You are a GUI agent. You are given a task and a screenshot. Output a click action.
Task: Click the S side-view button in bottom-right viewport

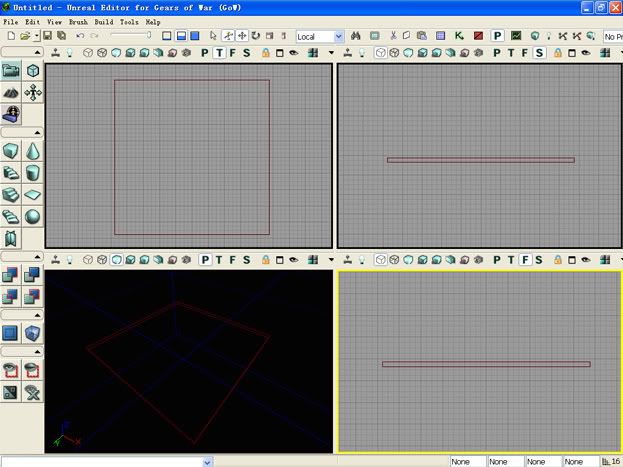539,260
